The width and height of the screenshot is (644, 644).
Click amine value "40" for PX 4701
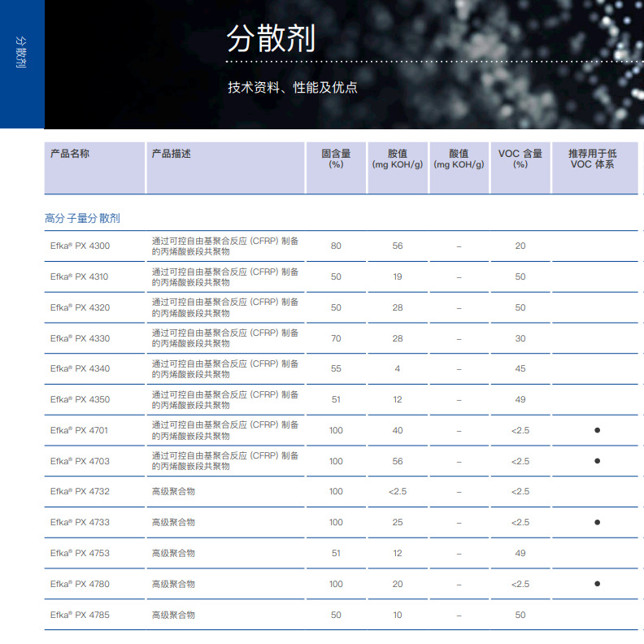click(x=397, y=430)
